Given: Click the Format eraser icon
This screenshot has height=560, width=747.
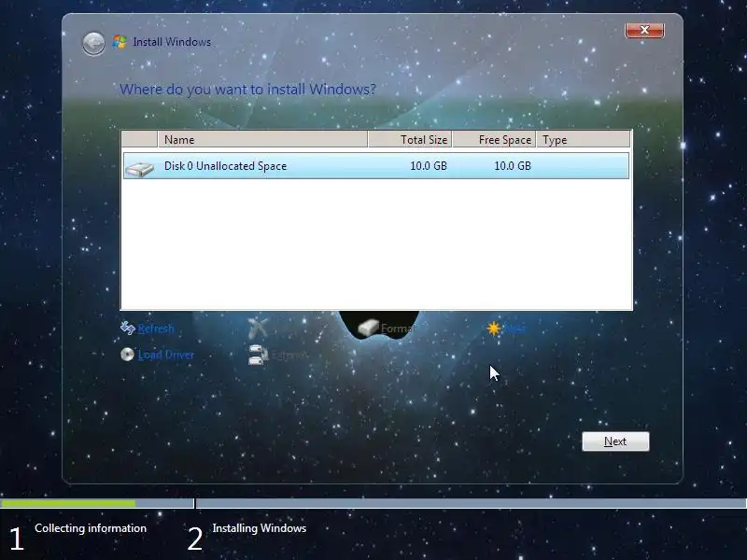Looking at the screenshot, I should 368,328.
